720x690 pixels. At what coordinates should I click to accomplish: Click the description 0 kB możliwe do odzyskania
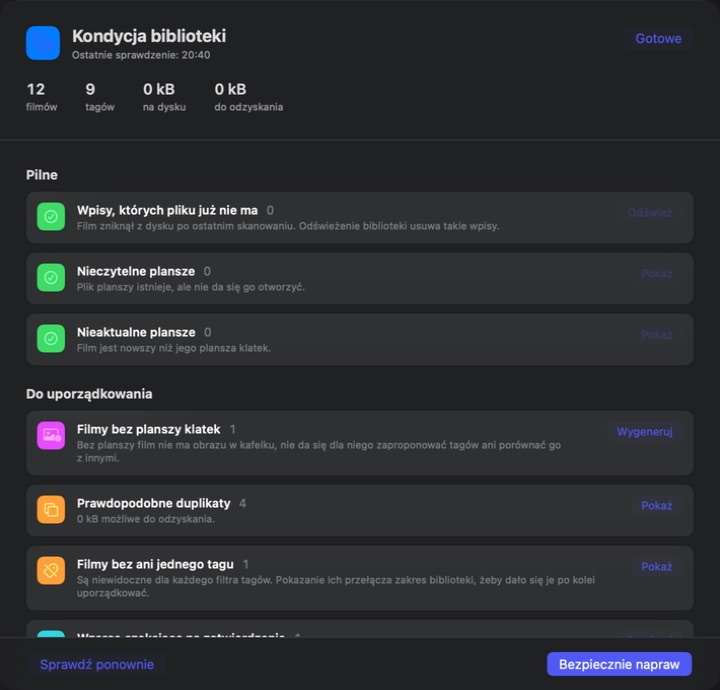pos(146,519)
